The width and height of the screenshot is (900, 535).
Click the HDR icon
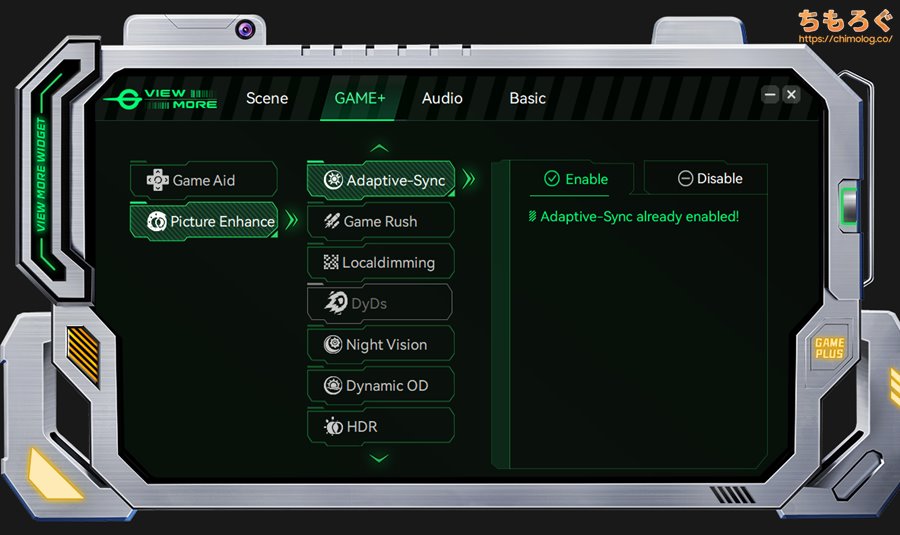point(333,427)
